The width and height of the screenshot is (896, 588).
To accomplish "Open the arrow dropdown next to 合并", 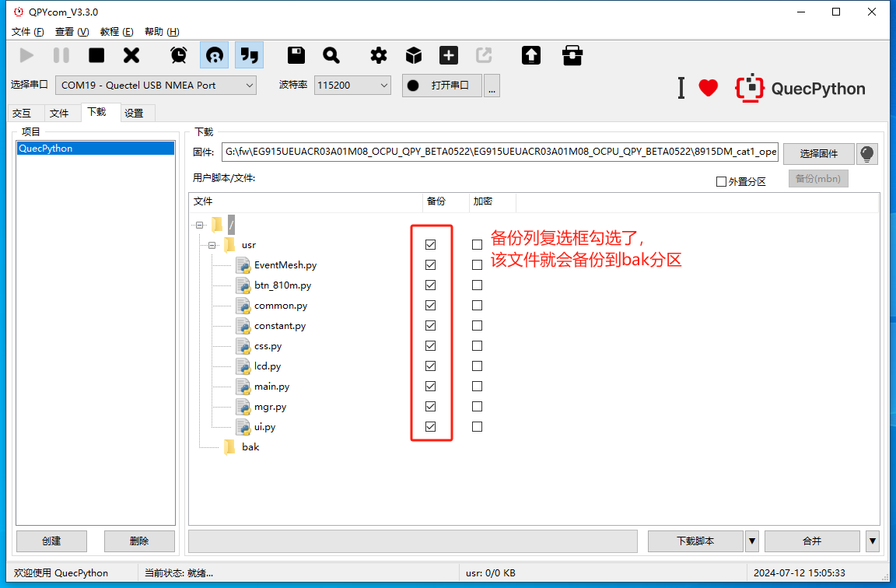I will point(872,541).
